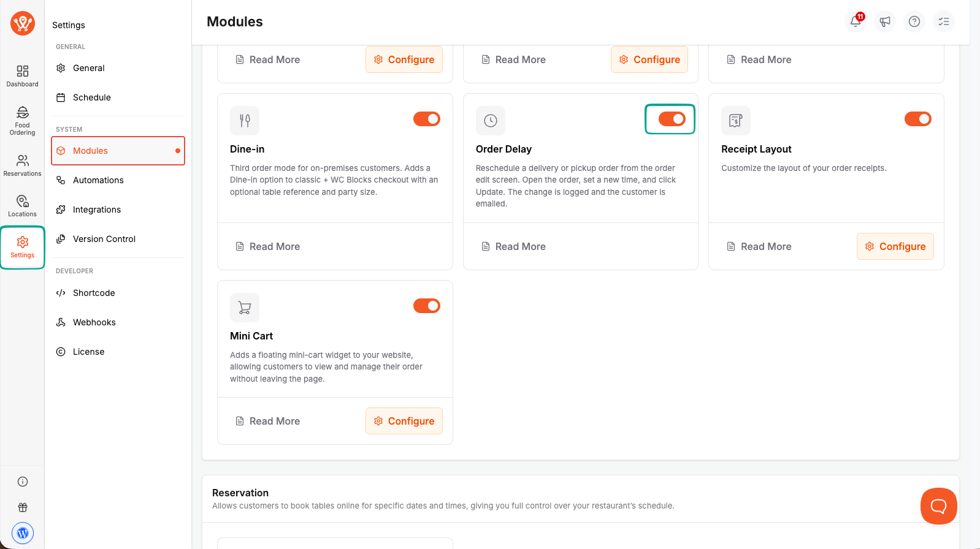This screenshot has width=980, height=549.
Task: Click the Modules page heading
Action: point(235,22)
